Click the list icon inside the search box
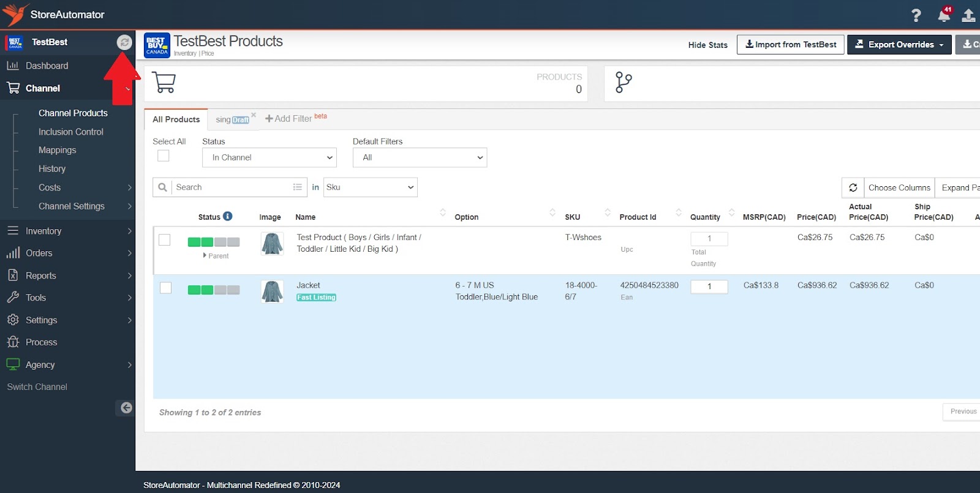The image size is (980, 493). click(298, 187)
